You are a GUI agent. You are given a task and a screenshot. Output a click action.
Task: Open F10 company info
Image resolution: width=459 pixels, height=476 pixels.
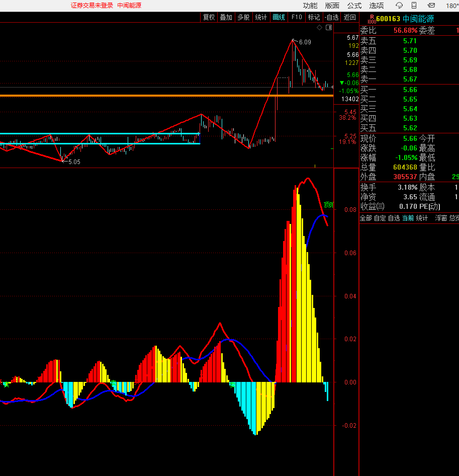(x=297, y=17)
